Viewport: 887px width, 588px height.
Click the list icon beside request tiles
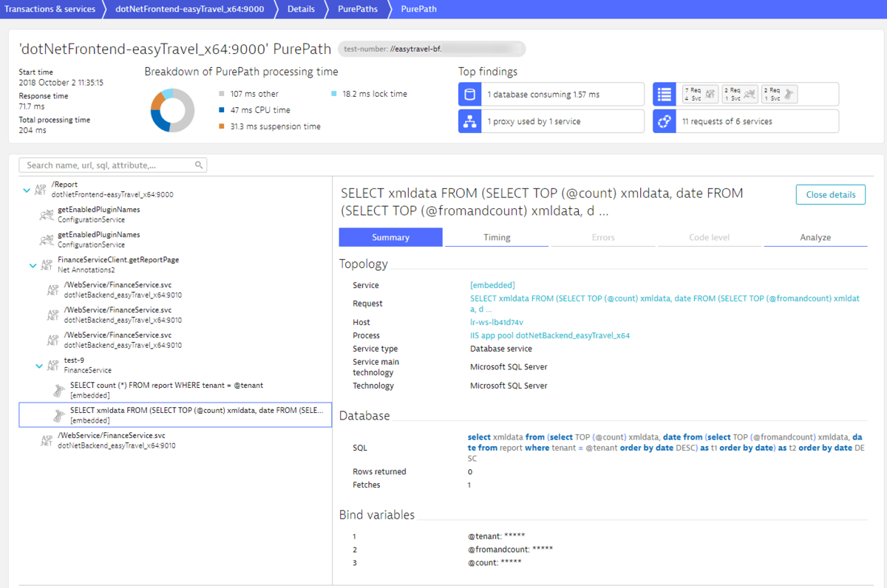pyautogui.click(x=664, y=95)
